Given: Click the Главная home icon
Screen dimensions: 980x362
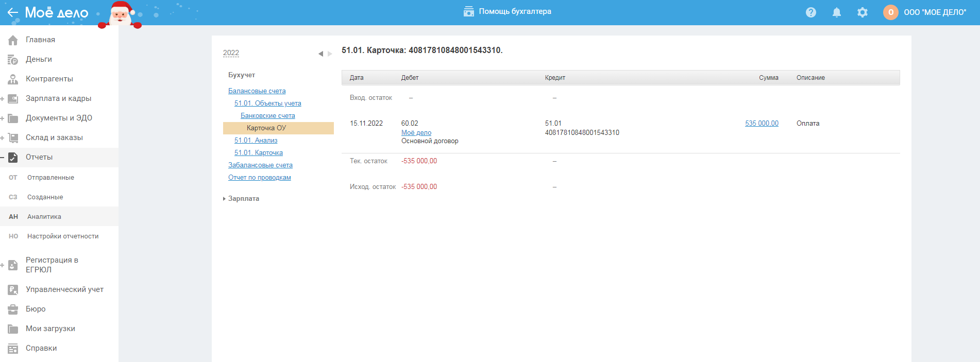Looking at the screenshot, I should tap(13, 40).
